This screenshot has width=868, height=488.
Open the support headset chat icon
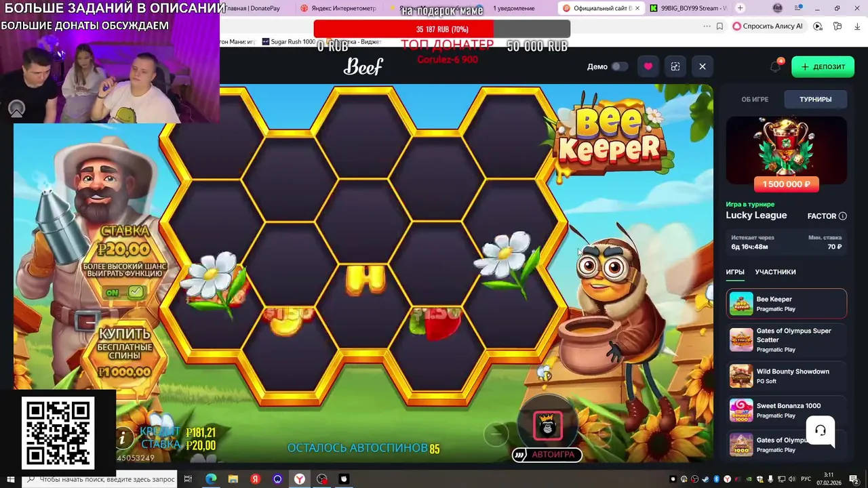click(x=821, y=430)
